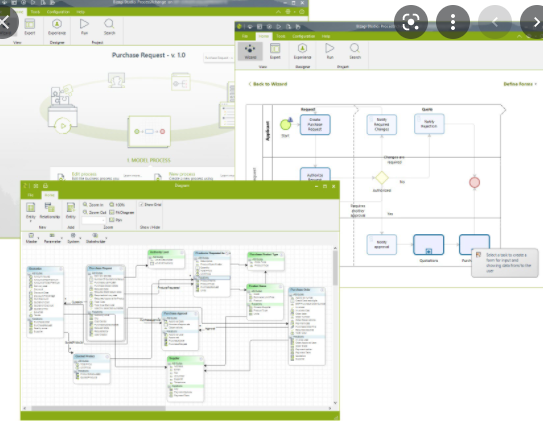Open the System entities dropdown
The height and width of the screenshot is (421, 543).
(74, 238)
